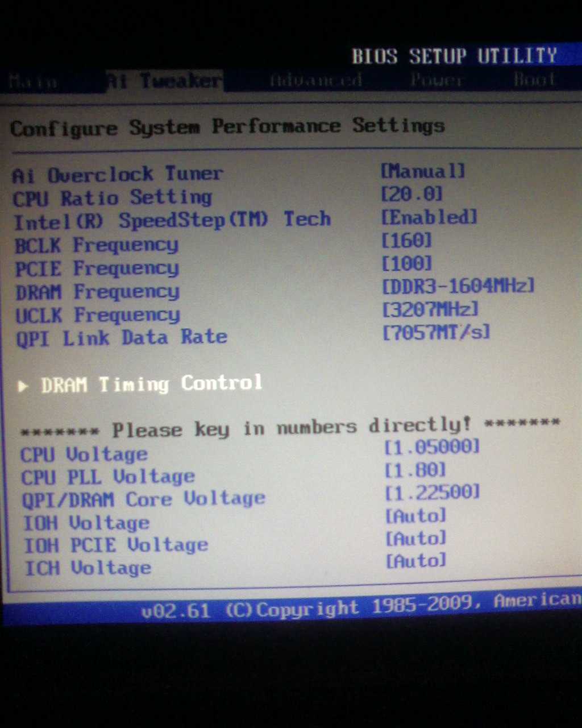This screenshot has width=582, height=728.
Task: Select the PCIE Frequency 100 value
Action: point(407,263)
